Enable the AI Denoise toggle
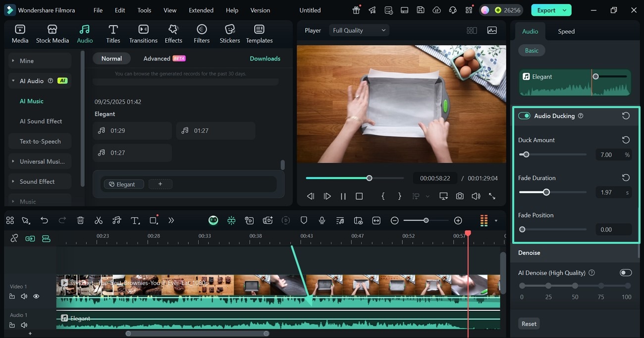Screen dimensions: 644x338 coord(626,273)
